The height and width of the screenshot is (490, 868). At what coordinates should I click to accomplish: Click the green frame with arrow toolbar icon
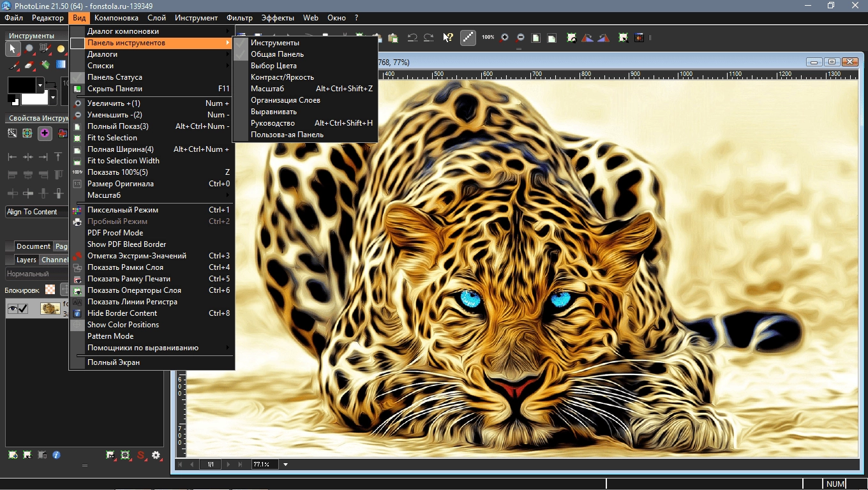(624, 38)
